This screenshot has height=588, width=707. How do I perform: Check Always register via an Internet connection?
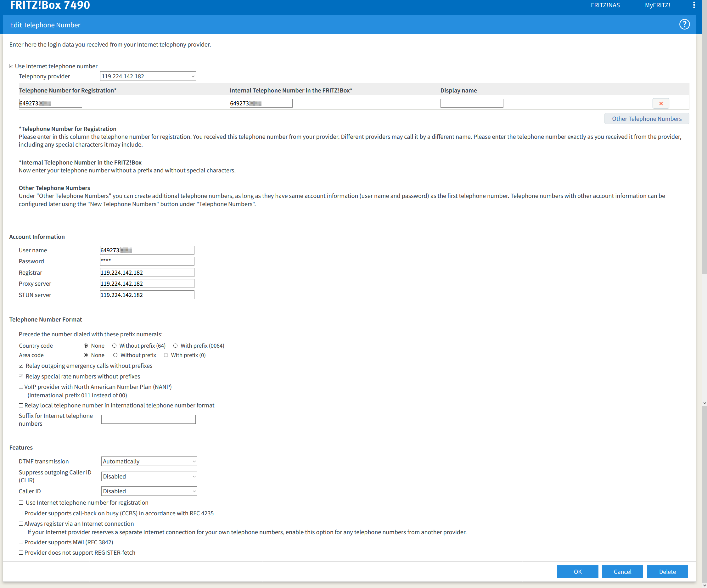21,524
